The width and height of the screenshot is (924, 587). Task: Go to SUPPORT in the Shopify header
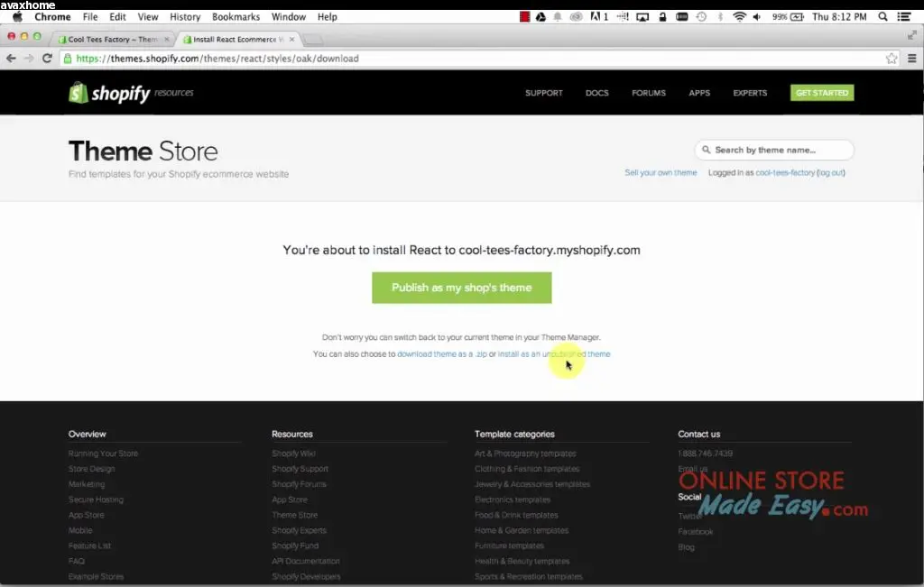(544, 93)
